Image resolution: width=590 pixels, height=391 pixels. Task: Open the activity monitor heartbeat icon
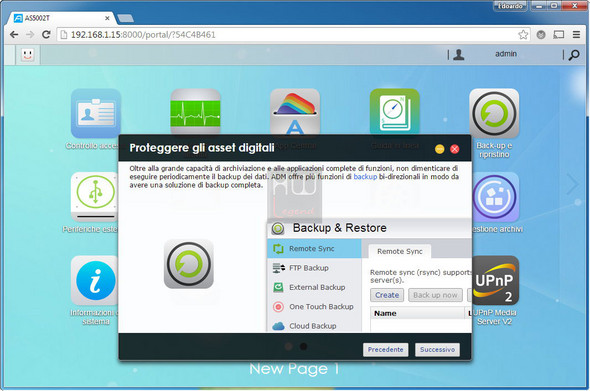[x=195, y=112]
